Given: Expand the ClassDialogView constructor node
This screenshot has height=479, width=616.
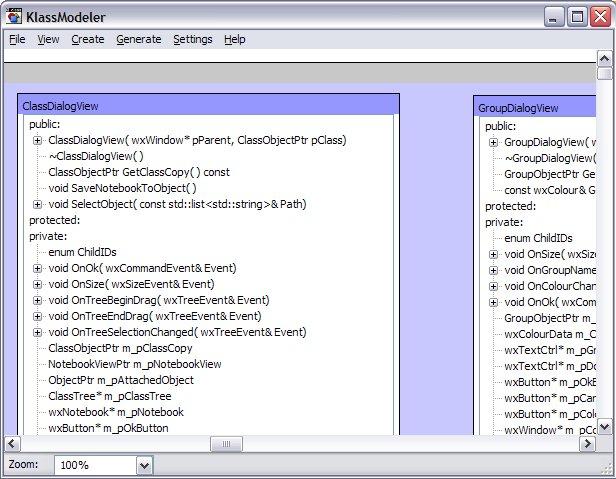Looking at the screenshot, I should pyautogui.click(x=37, y=140).
